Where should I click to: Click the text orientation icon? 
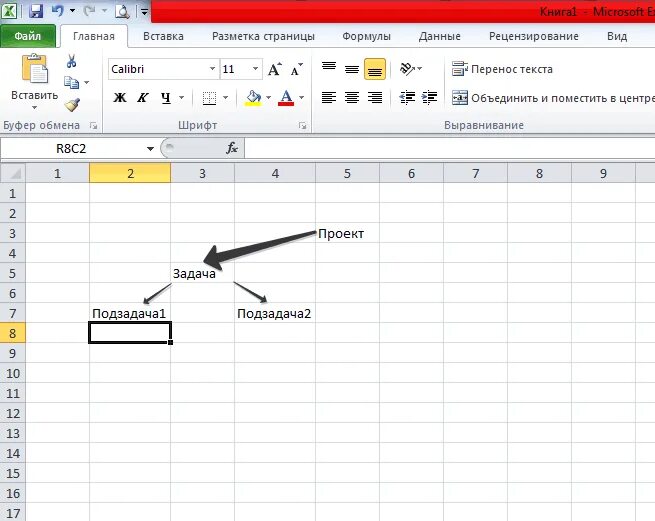(407, 69)
